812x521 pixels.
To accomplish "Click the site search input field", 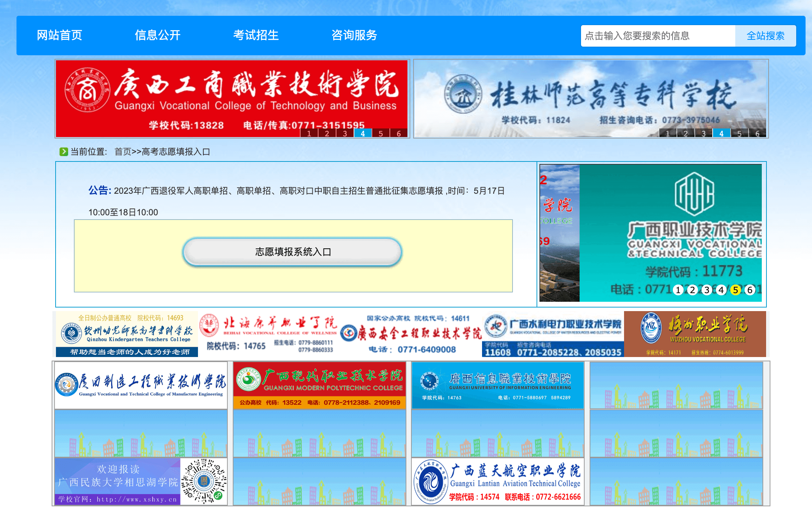I will [658, 36].
